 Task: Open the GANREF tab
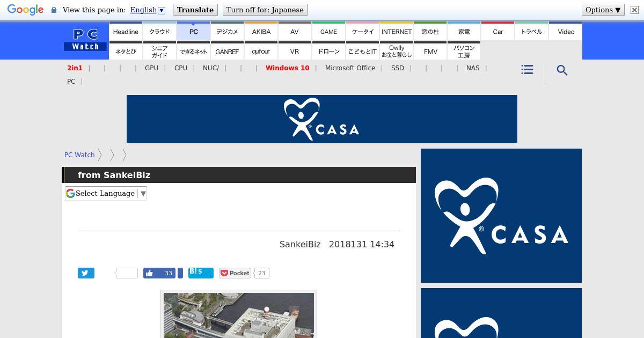click(x=227, y=51)
